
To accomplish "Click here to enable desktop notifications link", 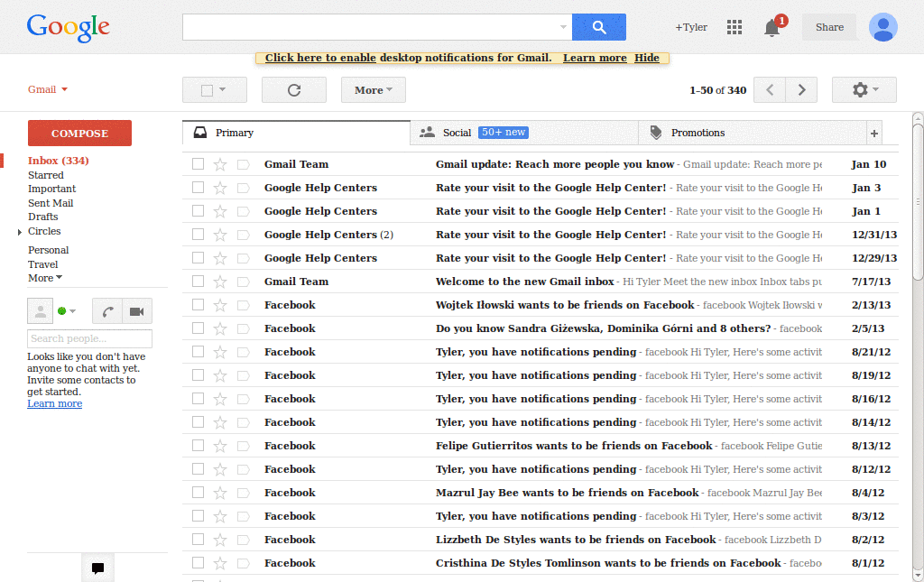I will 320,58.
